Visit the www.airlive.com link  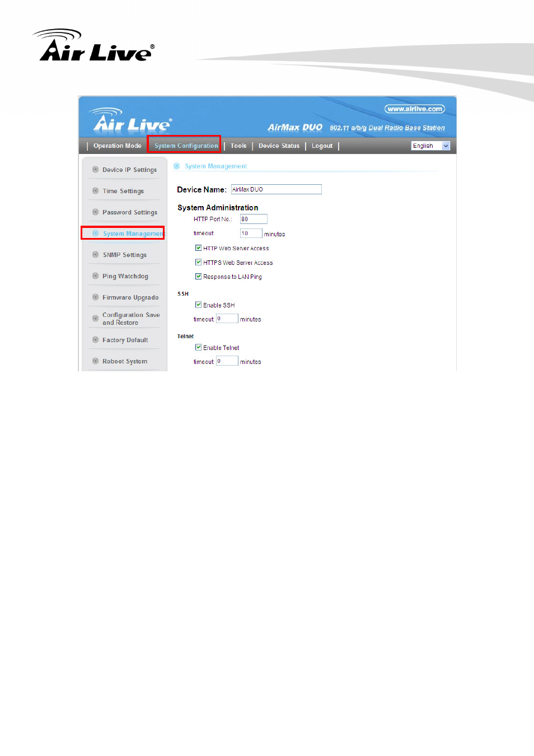click(x=415, y=109)
